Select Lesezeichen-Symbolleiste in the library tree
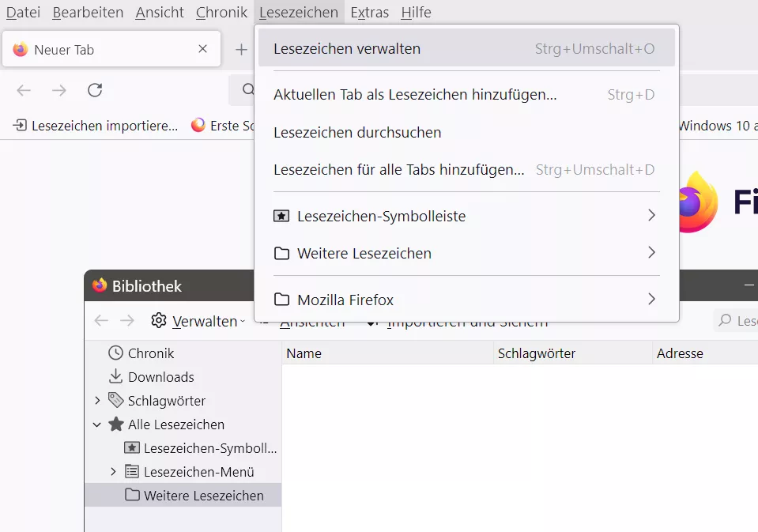Screen dimensions: 758x532 [x=201, y=448]
